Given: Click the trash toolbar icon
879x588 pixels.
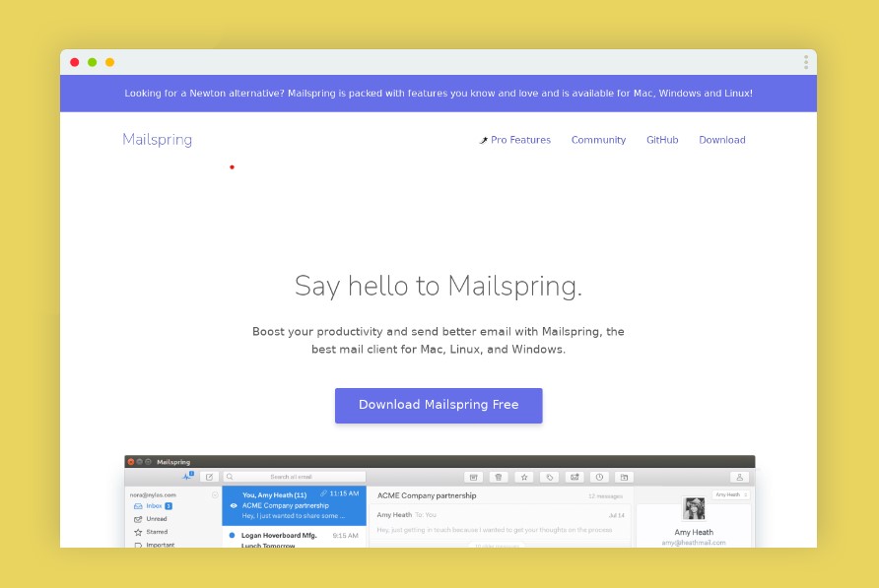Looking at the screenshot, I should (499, 477).
